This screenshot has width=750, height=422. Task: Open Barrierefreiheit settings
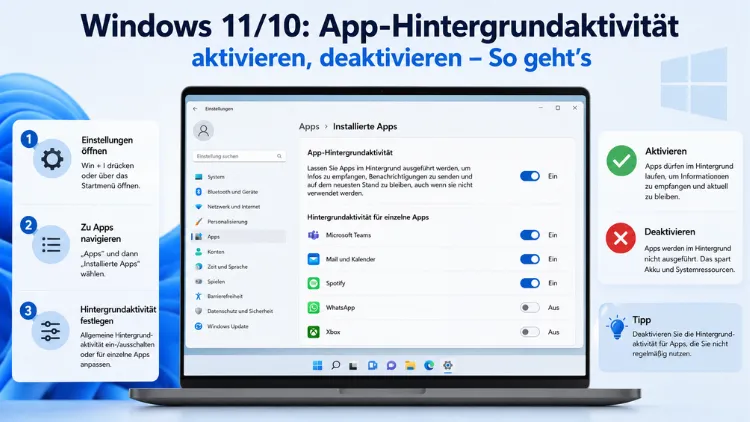(239, 296)
